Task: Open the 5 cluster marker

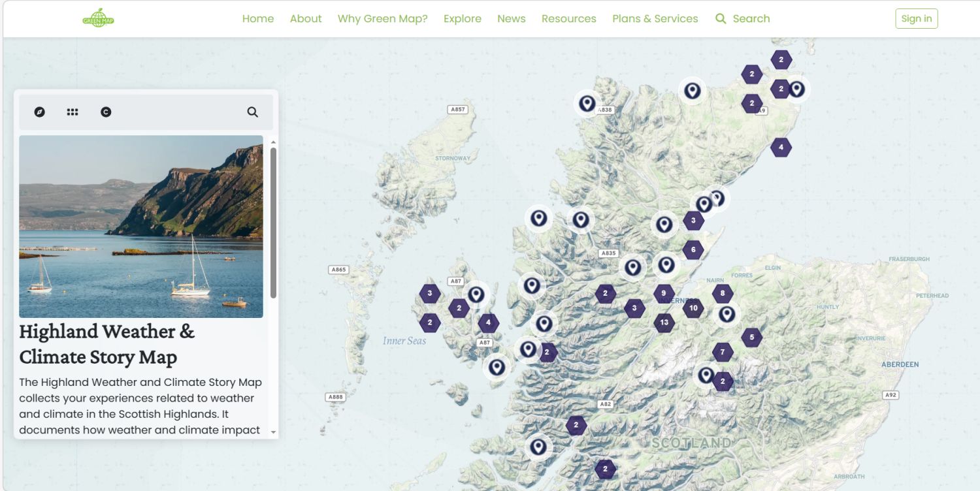Action: (x=752, y=338)
